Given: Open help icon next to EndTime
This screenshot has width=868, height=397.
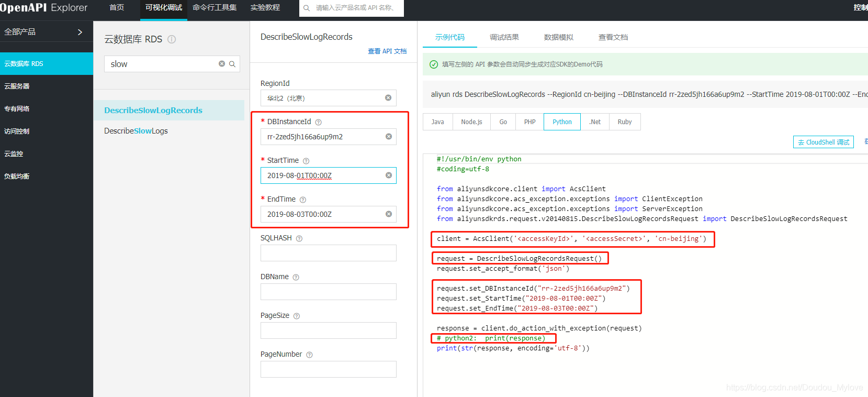Looking at the screenshot, I should pos(303,200).
